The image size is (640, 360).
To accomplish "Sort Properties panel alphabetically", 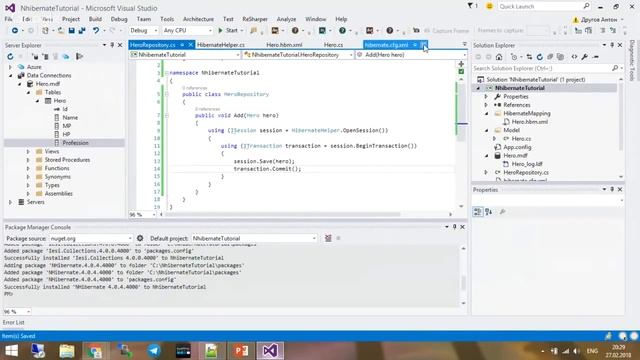I will coord(489,211).
